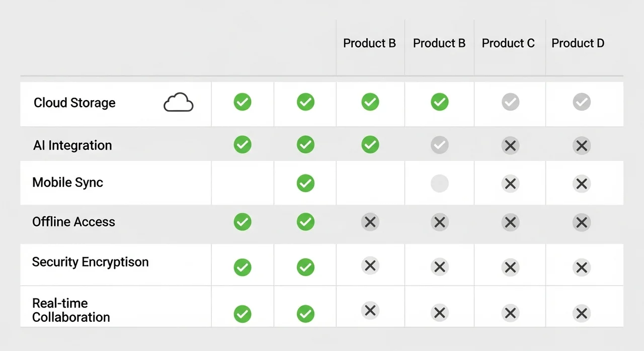Select the Product D column header
This screenshot has height=351, width=644.
click(x=578, y=43)
